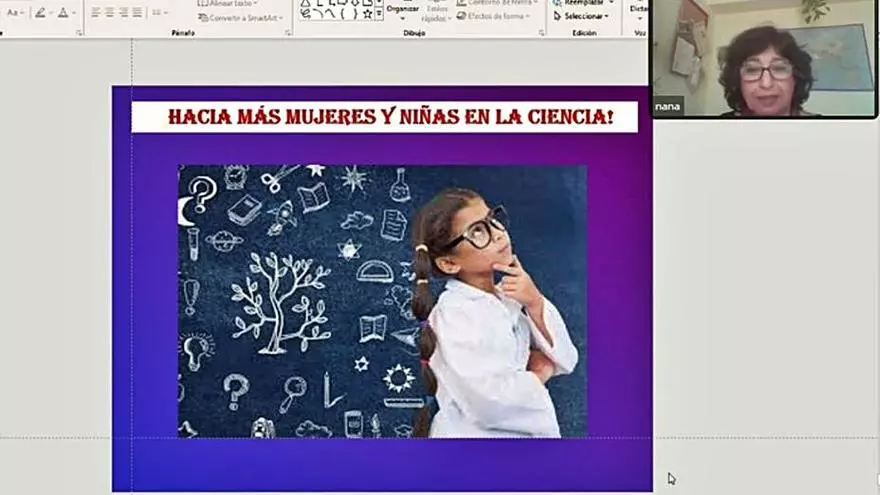Click the text highlight color pen icon
This screenshot has height=495, width=880.
click(x=40, y=13)
